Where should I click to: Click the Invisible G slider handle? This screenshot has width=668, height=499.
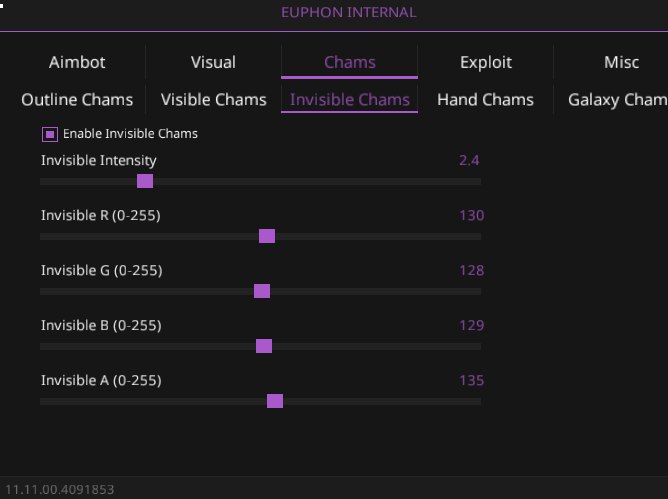click(262, 291)
